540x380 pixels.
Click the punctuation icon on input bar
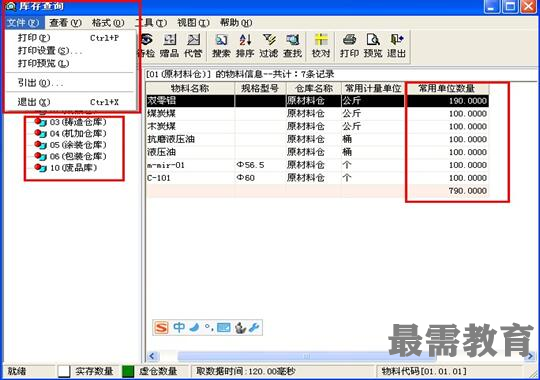209,328
